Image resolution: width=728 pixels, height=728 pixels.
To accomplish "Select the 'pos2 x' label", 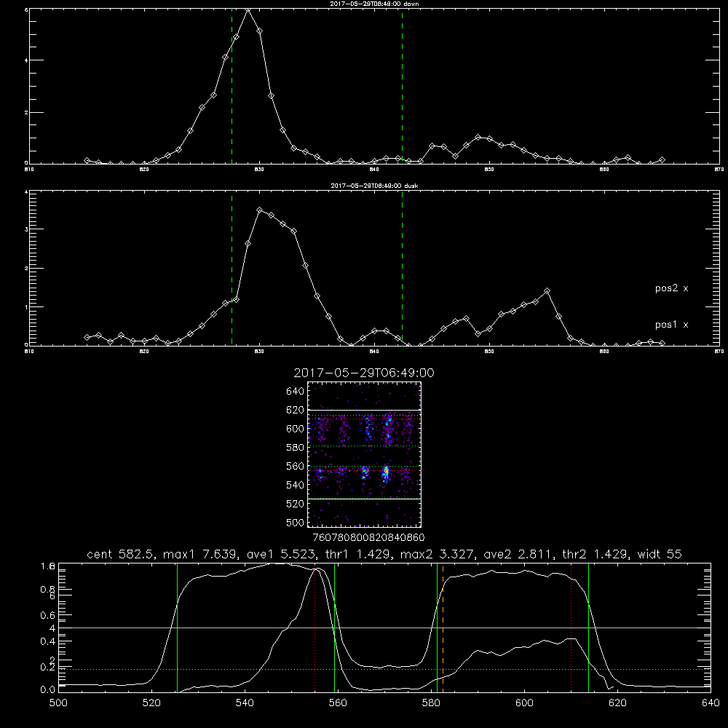I will pyautogui.click(x=671, y=288).
